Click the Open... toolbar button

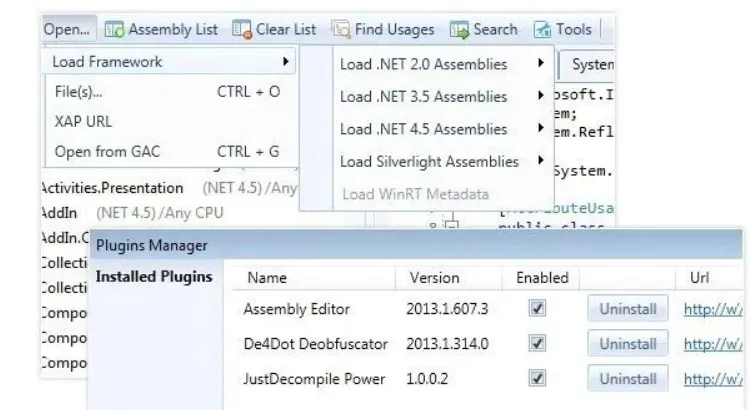[67, 29]
